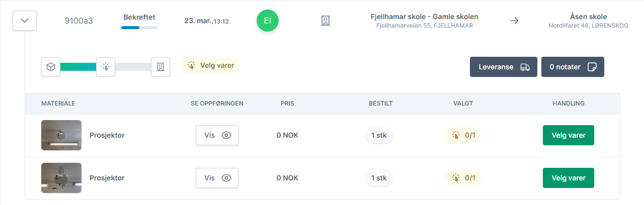
Task: Open first Prosjektor thumbnail image
Action: (61, 135)
